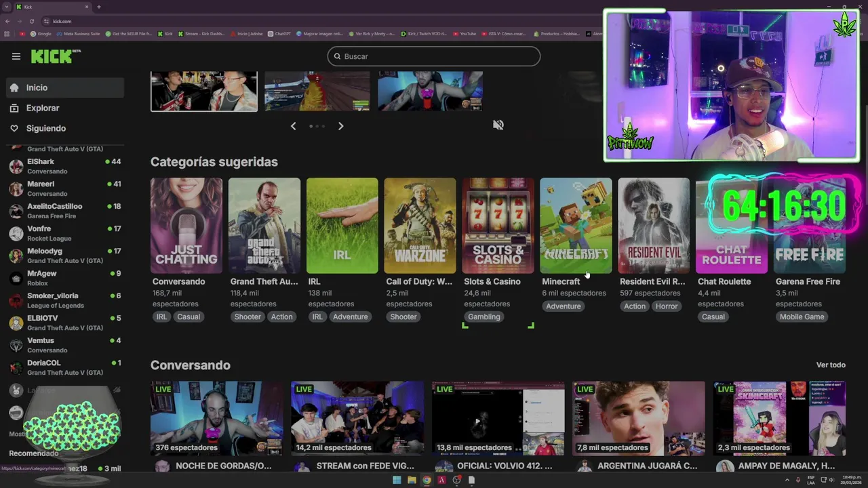Screen dimensions: 868x488
Task: Reload the page in browser
Action: (x=33, y=21)
